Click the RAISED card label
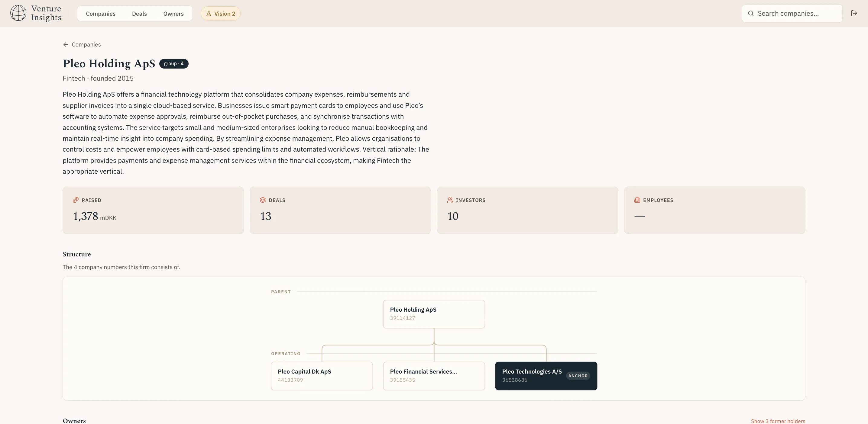This screenshot has width=868, height=424. (x=91, y=201)
